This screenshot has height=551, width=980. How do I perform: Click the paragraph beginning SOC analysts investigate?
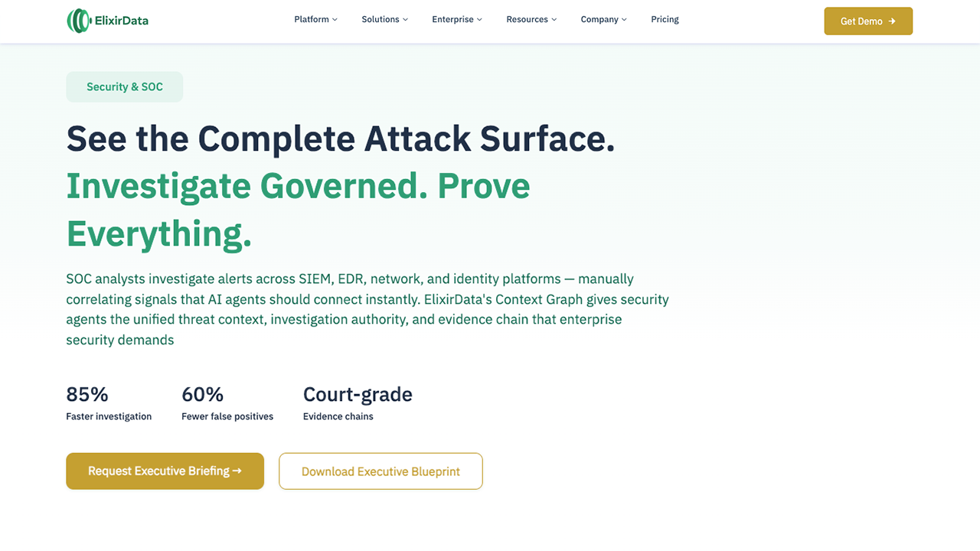pyautogui.click(x=367, y=309)
